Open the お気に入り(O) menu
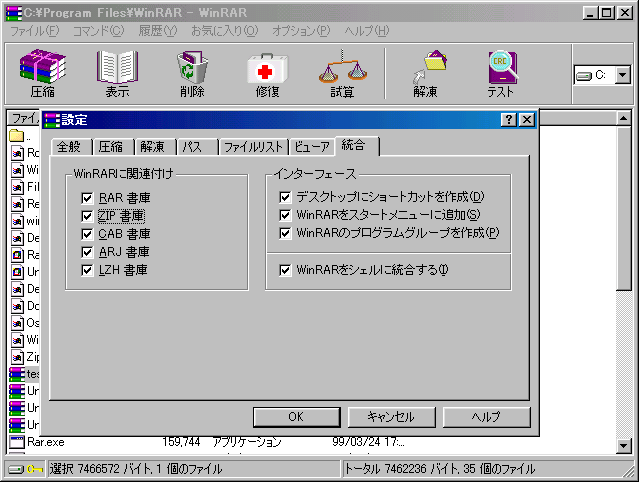Screen dimensions: 639x482 [x=225, y=31]
